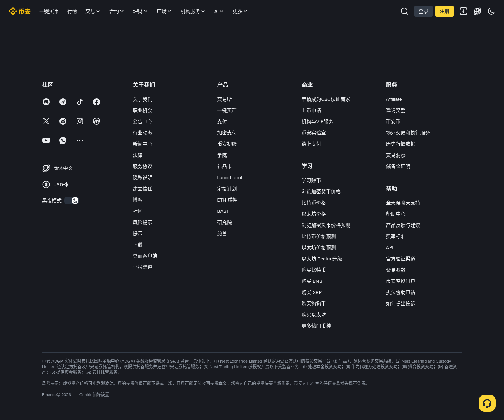Expand the 理财 dropdown menu

pos(140,11)
